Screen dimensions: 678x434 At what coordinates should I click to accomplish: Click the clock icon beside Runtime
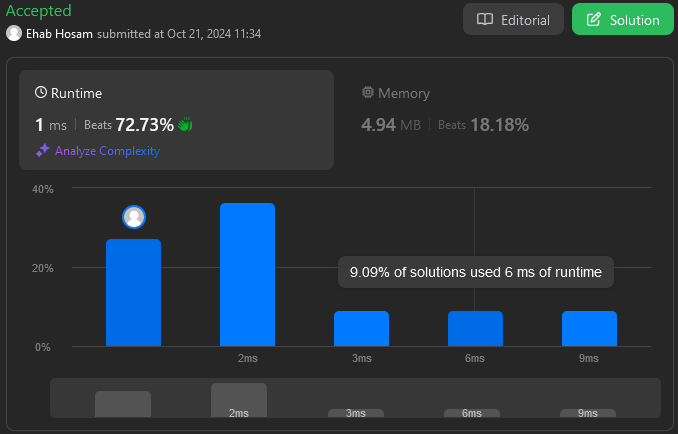click(x=41, y=93)
